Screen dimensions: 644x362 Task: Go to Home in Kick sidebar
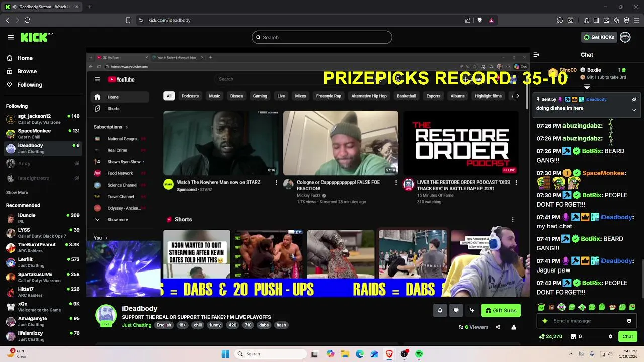point(19,58)
